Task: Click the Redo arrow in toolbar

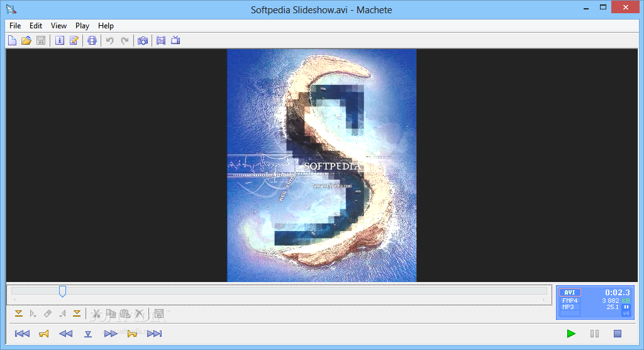Action: pos(125,40)
